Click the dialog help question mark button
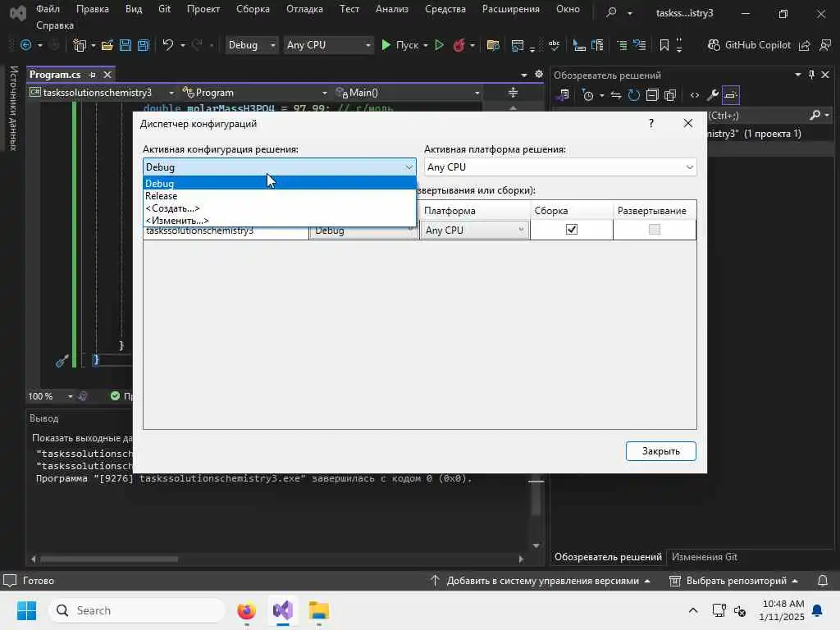The height and width of the screenshot is (630, 840). click(651, 124)
